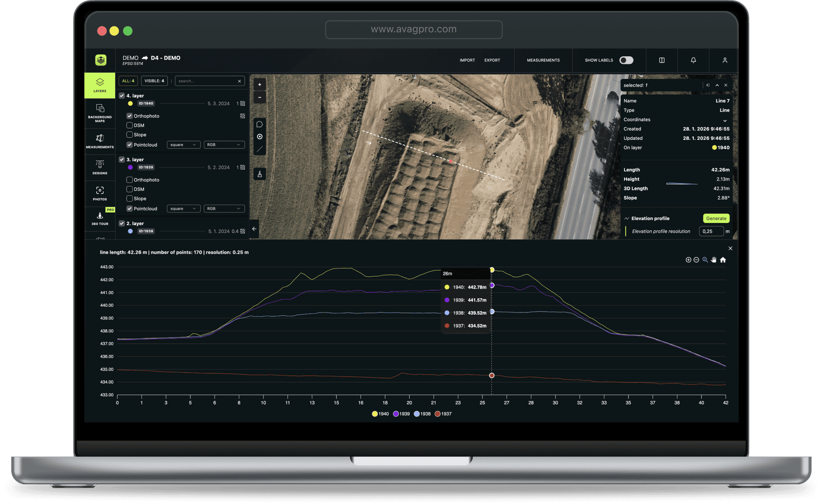
Task: Toggle 1939 series in chart legend
Action: tap(401, 414)
